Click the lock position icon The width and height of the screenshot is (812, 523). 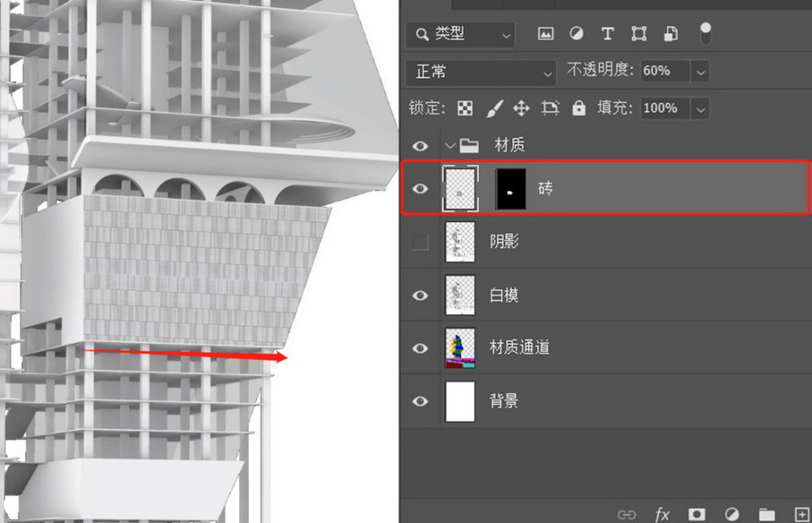522,108
